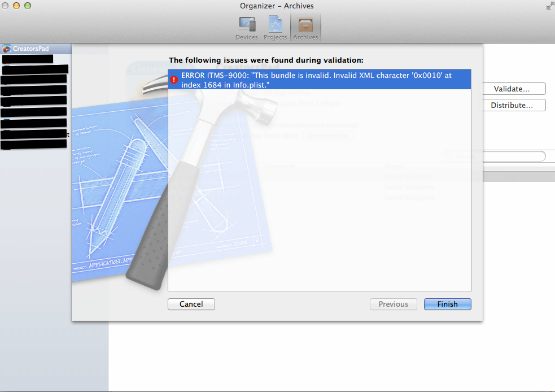Zoom the Organizer window with green button

click(x=28, y=6)
